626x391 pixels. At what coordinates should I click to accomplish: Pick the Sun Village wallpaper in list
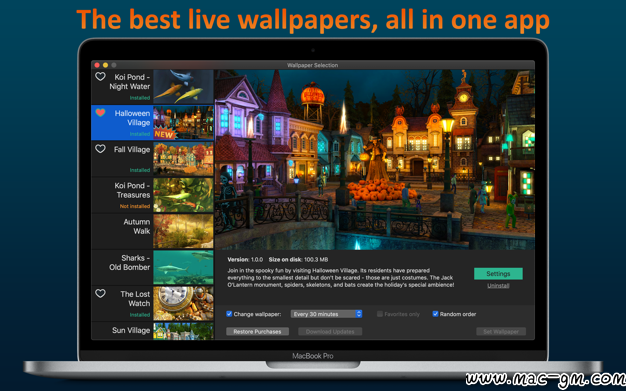(153, 331)
